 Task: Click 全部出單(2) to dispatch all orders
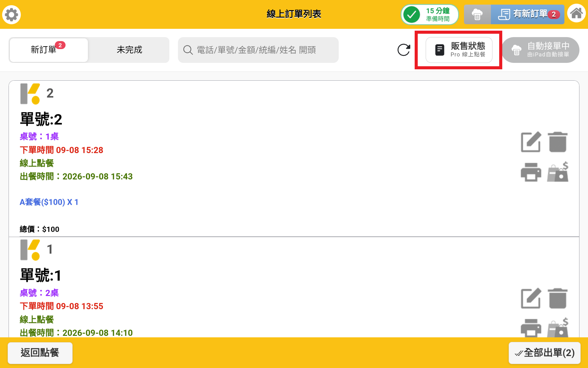[545, 353]
